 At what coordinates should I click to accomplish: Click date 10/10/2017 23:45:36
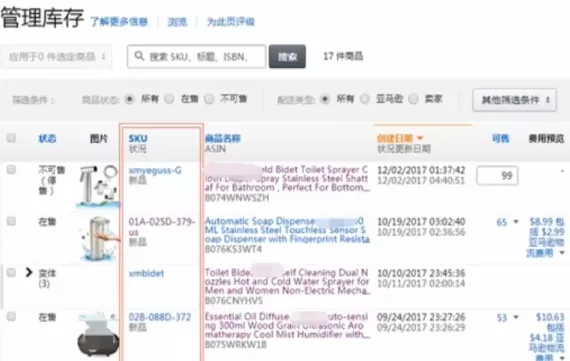point(421,273)
